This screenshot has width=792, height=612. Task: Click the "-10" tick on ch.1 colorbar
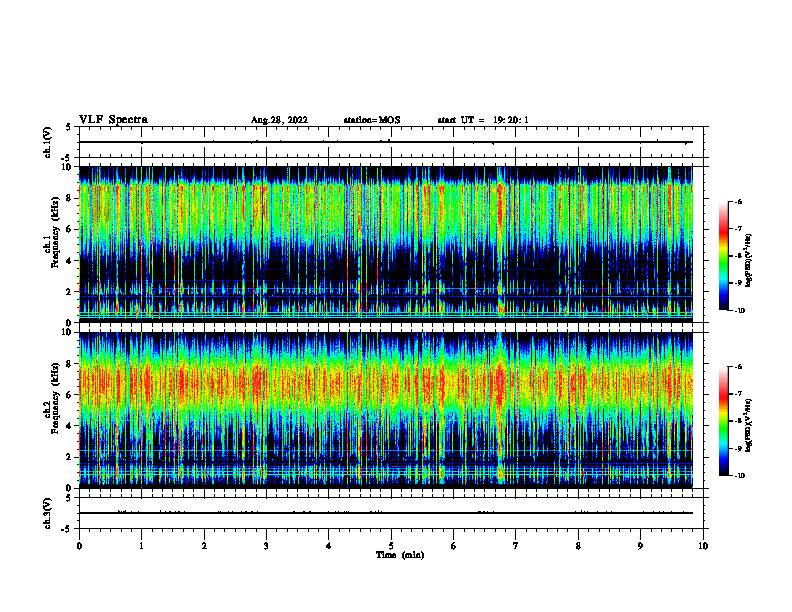[x=739, y=311]
